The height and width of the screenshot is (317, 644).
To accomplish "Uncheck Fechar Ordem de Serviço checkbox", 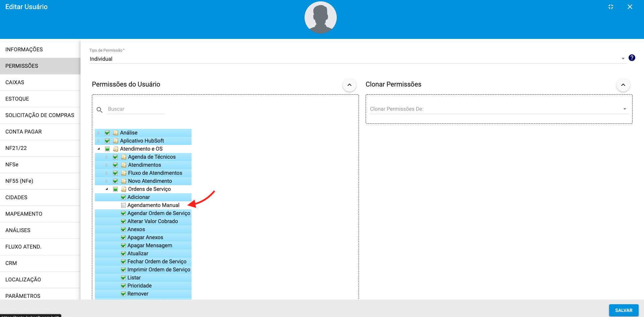I will [x=123, y=262].
